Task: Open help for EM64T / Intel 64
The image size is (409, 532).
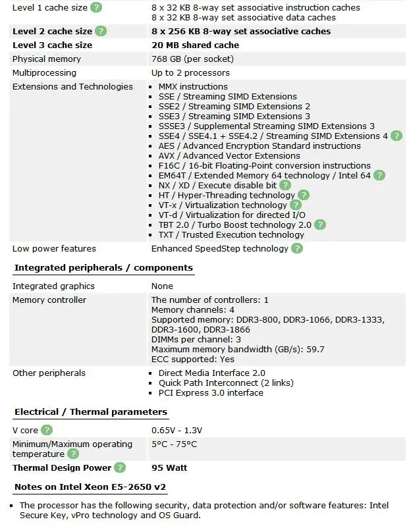Action: 379,175
